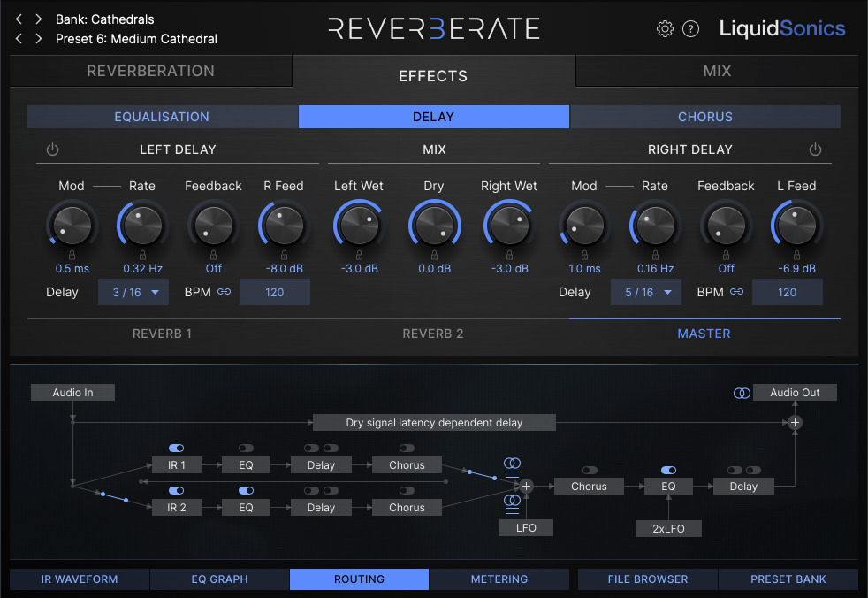
Task: Click the Right Delay BPM 120 field
Action: click(x=788, y=292)
